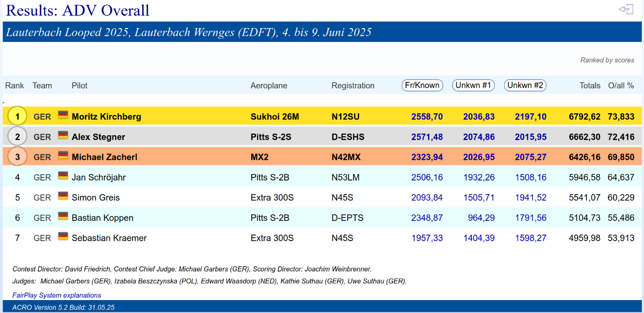Open Greis's Fr/Known score 2093,84
644x313 pixels.
(427, 197)
